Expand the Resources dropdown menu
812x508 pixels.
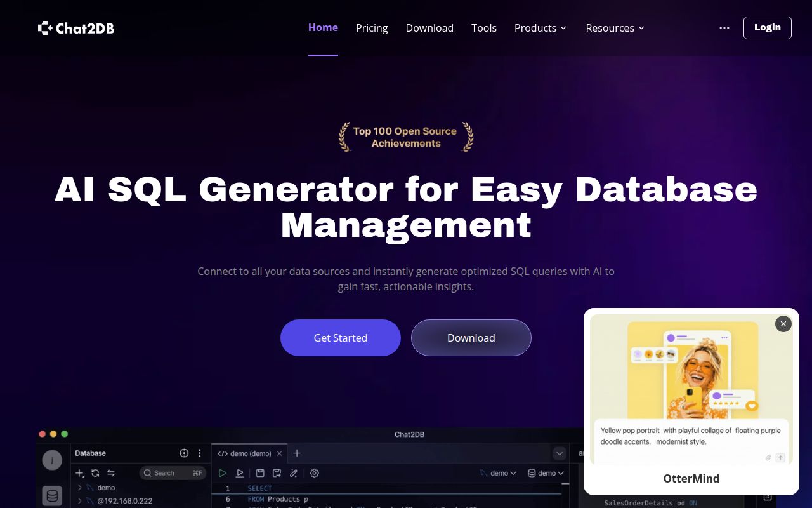click(x=615, y=28)
